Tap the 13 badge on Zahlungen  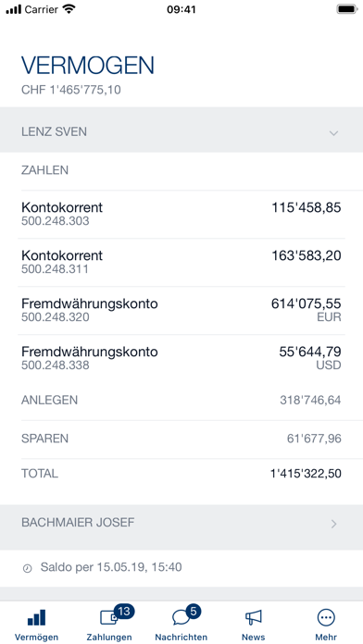(124, 612)
